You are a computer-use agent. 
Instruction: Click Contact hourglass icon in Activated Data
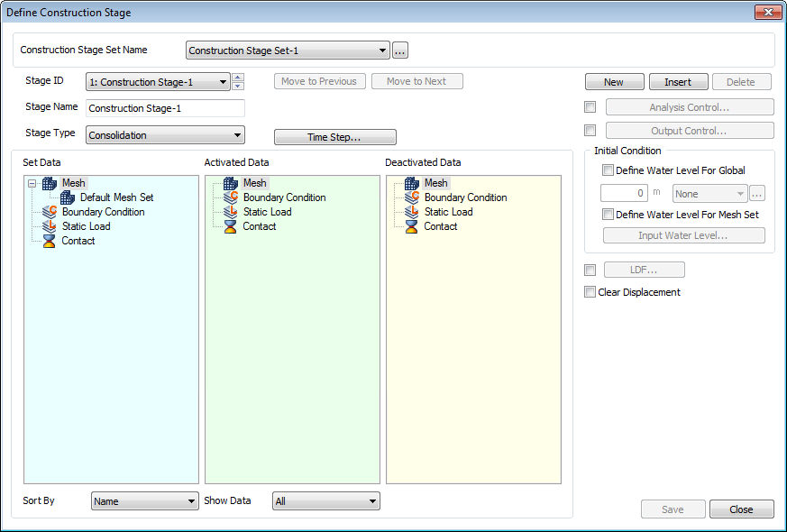(231, 226)
